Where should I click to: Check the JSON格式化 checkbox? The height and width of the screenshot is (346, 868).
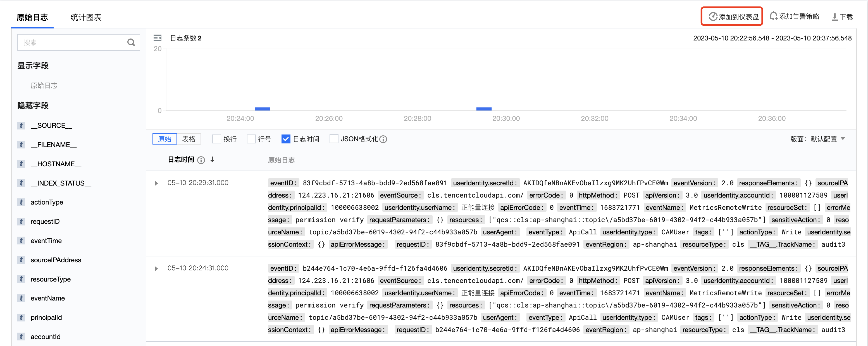[x=333, y=139]
